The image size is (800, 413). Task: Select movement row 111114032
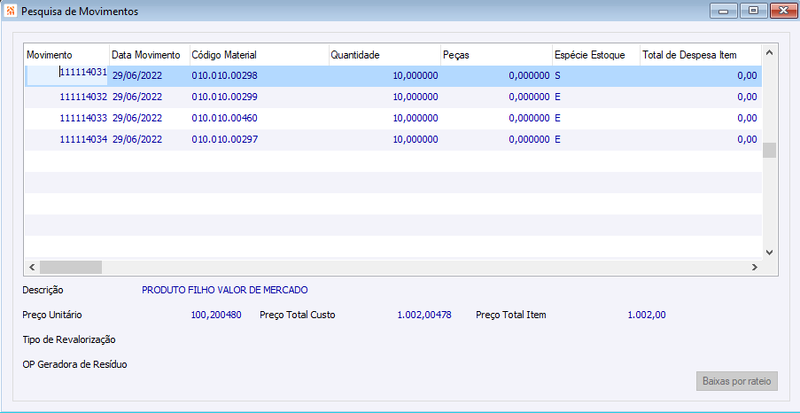pyautogui.click(x=393, y=97)
